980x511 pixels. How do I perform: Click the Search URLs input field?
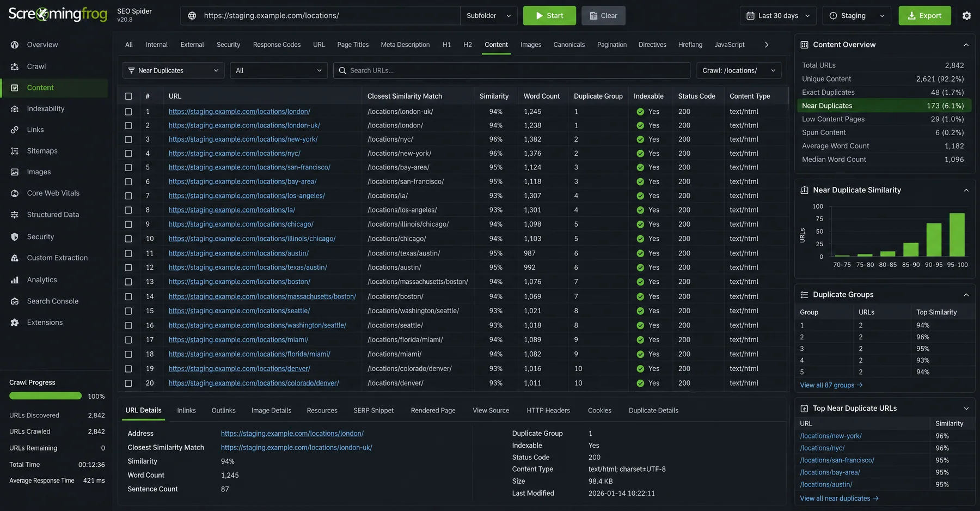512,70
